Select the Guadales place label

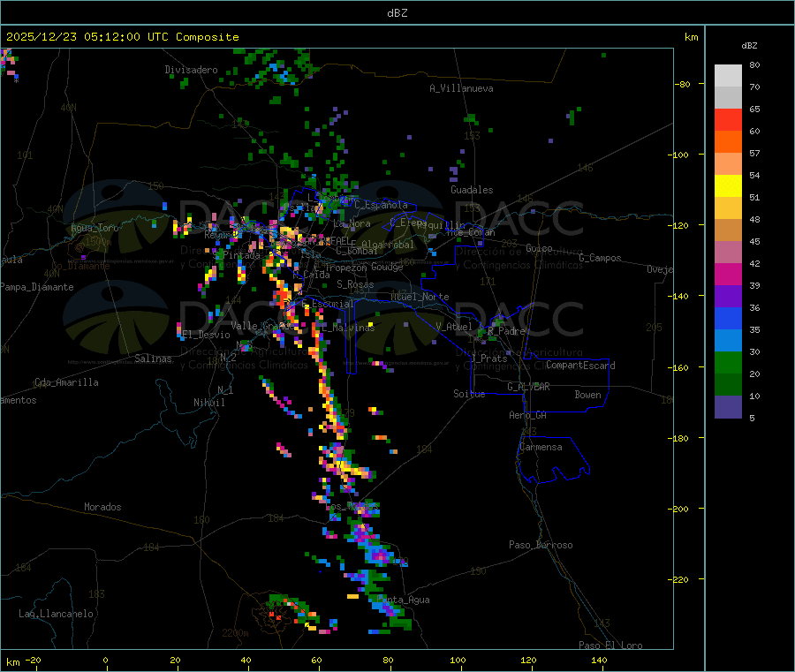tap(472, 190)
